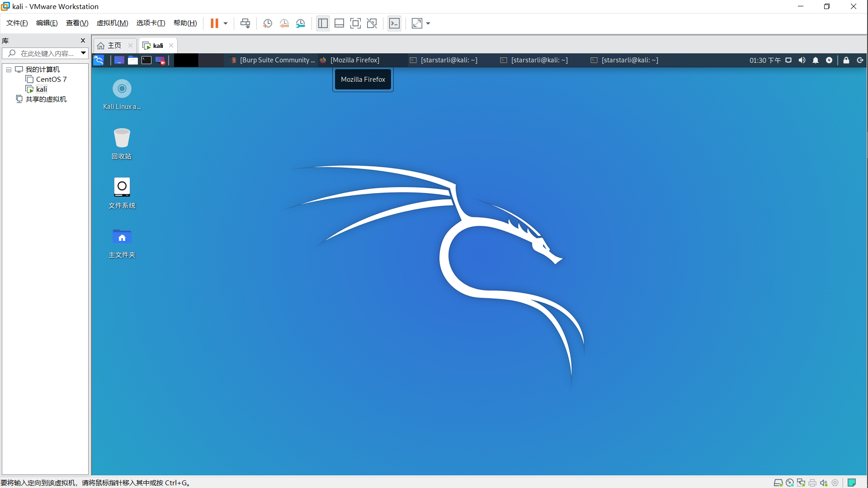This screenshot has width=868, height=488.
Task: Take a snapshot of this virtual machine
Action: [x=267, y=23]
